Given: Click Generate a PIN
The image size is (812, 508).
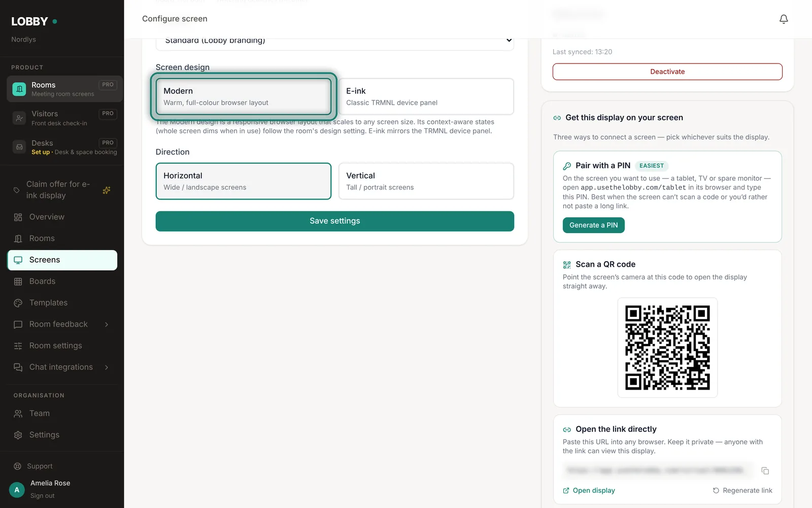Looking at the screenshot, I should pos(593,225).
